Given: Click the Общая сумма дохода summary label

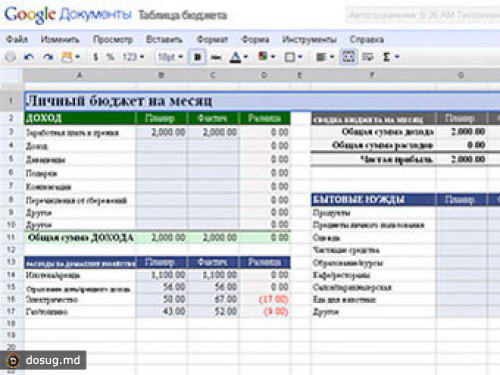Looking at the screenshot, I should pyautogui.click(x=388, y=132).
